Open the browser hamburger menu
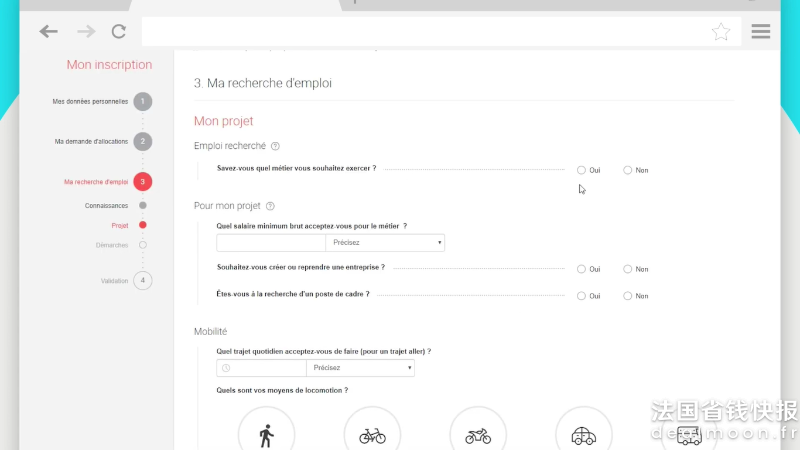The width and height of the screenshot is (800, 450). click(761, 32)
